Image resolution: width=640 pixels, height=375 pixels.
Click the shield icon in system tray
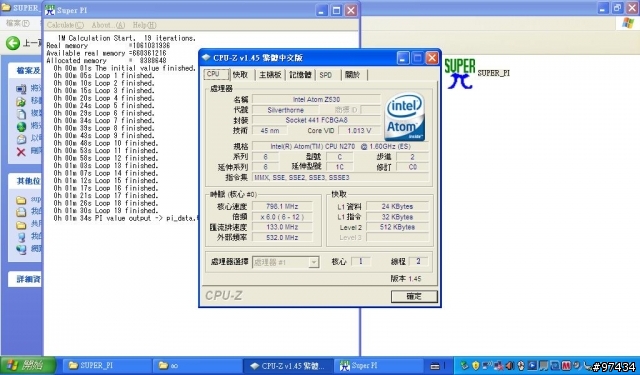click(x=476, y=365)
